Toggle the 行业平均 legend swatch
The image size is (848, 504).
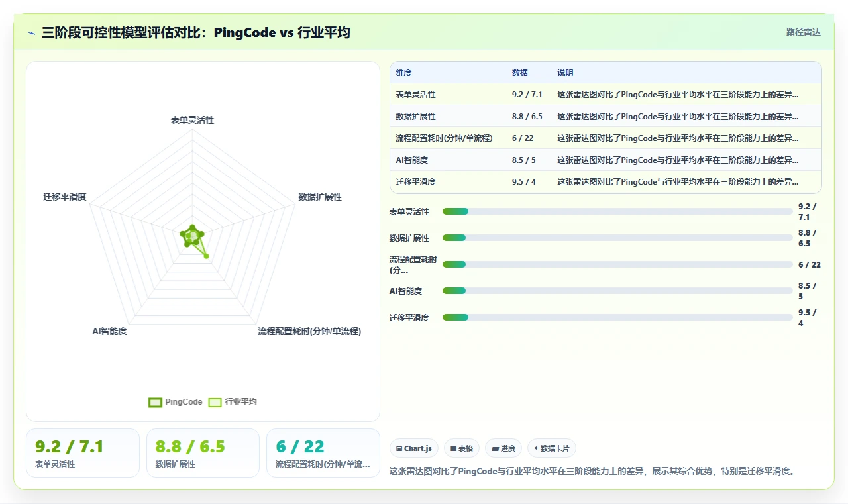(x=215, y=402)
